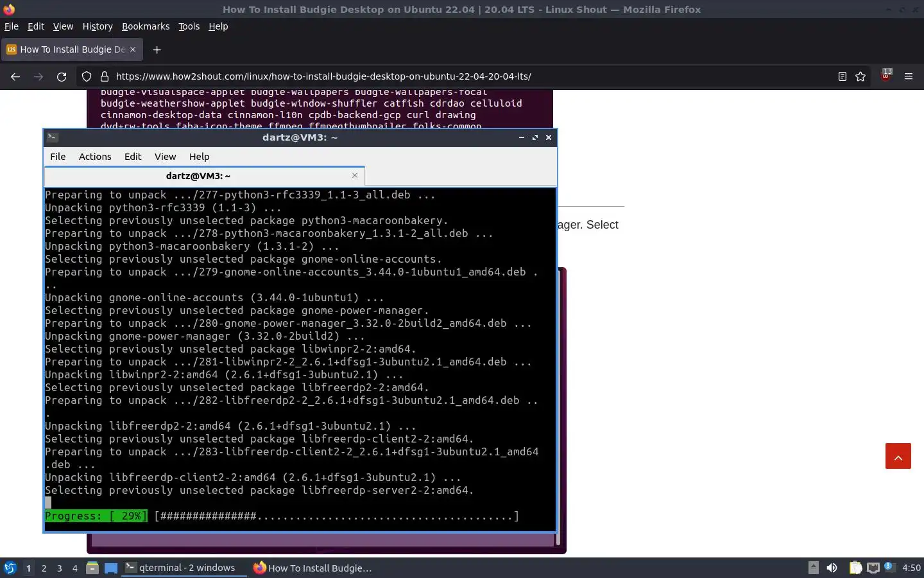Open Firefox hamburger application menu
Screen dimensions: 924x578
coord(909,76)
